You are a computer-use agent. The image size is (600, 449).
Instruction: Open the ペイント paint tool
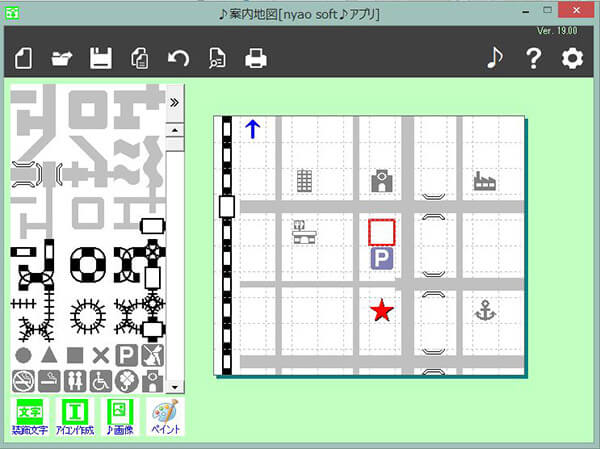click(165, 416)
